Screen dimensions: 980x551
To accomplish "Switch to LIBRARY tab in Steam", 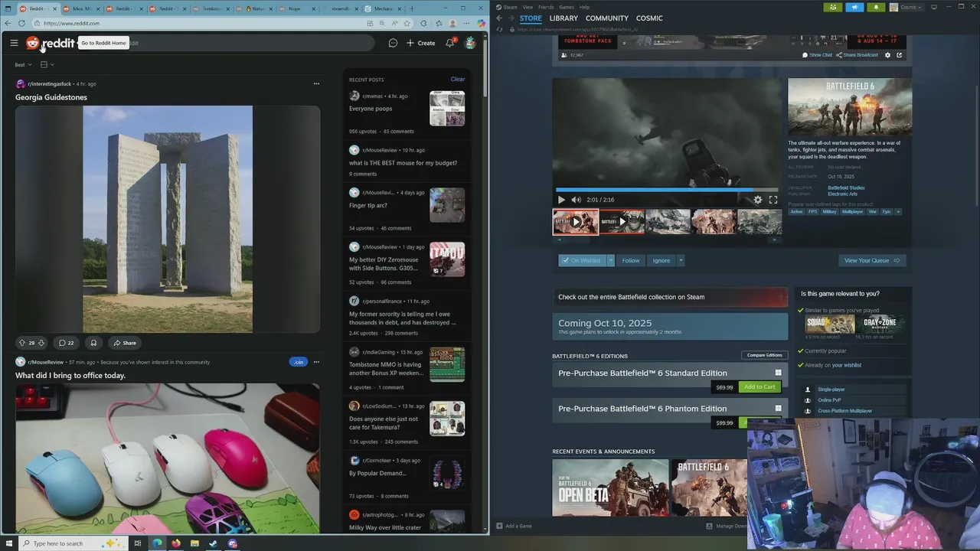I will point(563,18).
